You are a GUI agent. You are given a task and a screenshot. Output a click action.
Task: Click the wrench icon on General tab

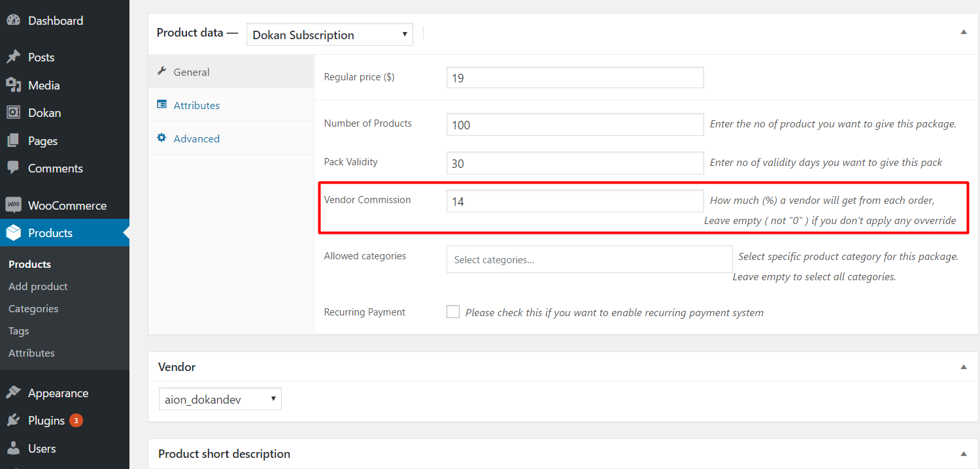(161, 71)
